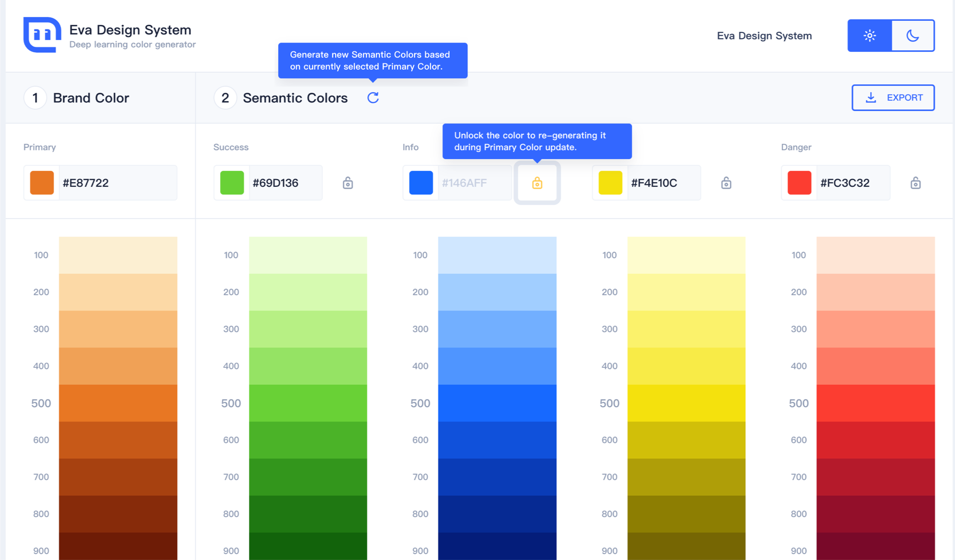This screenshot has width=955, height=560.
Task: Switch to dark theme moon icon
Action: click(x=912, y=36)
